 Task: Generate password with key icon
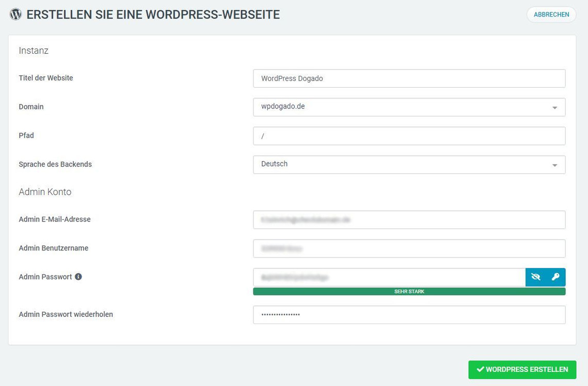coord(555,277)
